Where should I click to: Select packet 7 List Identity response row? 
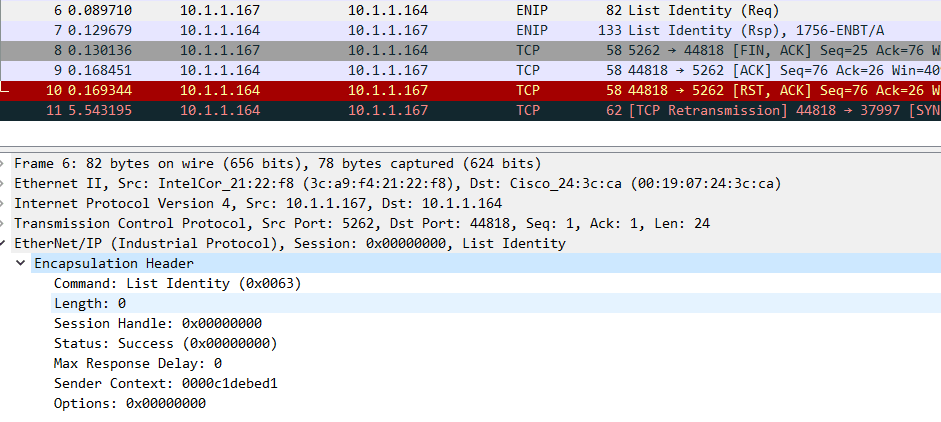(470, 30)
